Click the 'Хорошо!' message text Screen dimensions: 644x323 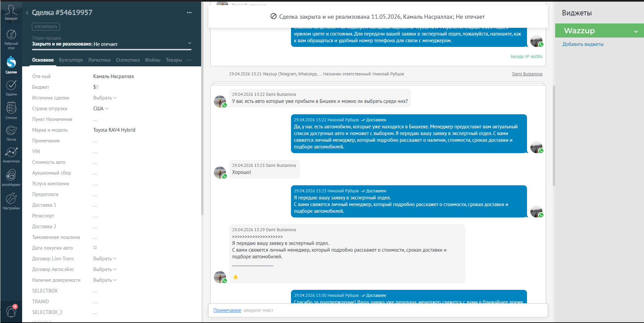click(241, 172)
